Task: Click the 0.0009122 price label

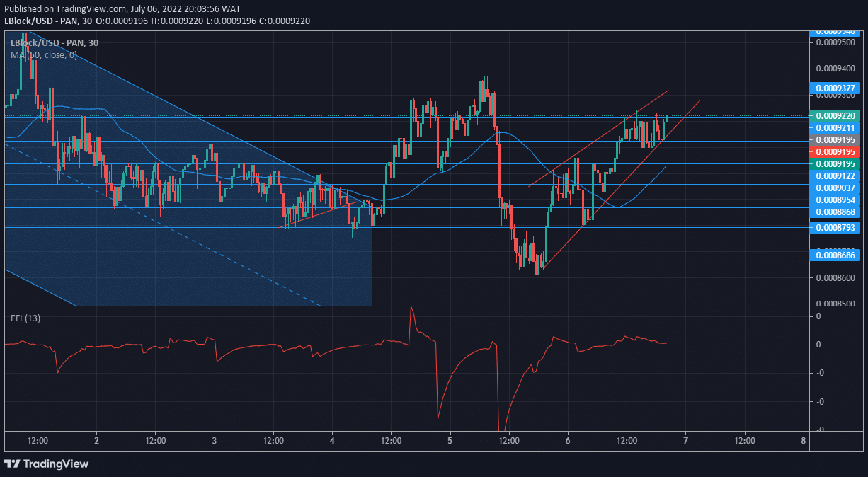Action: pos(836,176)
